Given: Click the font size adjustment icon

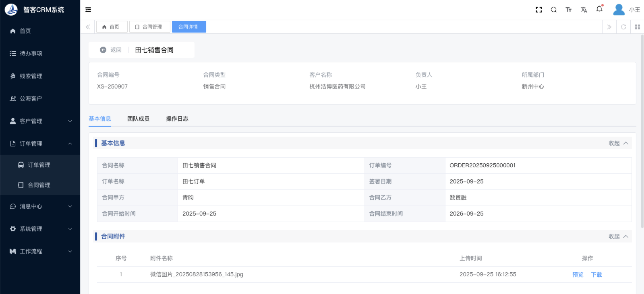Looking at the screenshot, I should tap(568, 10).
